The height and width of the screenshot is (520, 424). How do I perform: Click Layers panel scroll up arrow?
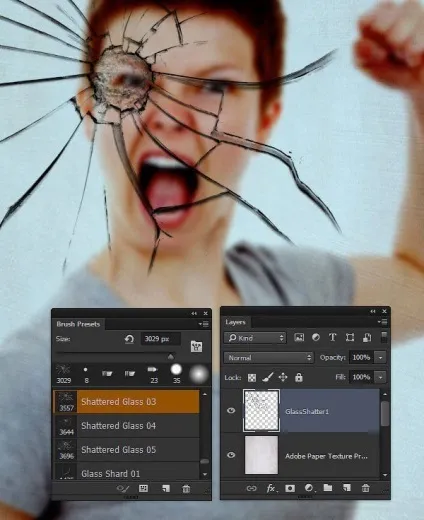(x=385, y=394)
